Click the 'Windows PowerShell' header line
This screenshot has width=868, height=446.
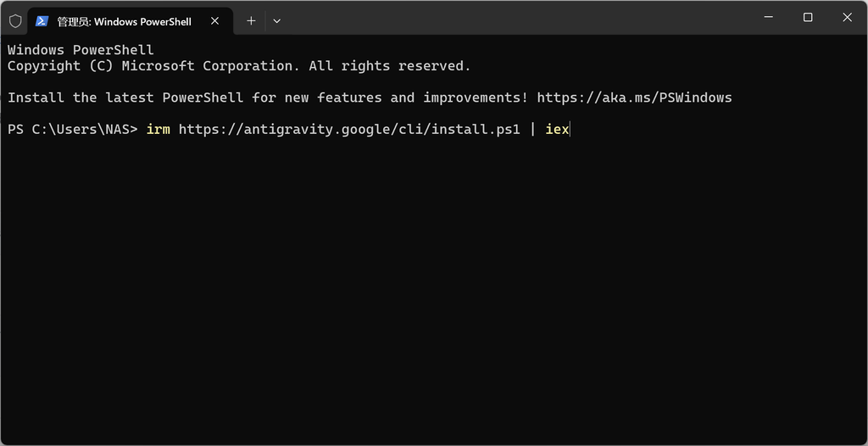click(81, 50)
